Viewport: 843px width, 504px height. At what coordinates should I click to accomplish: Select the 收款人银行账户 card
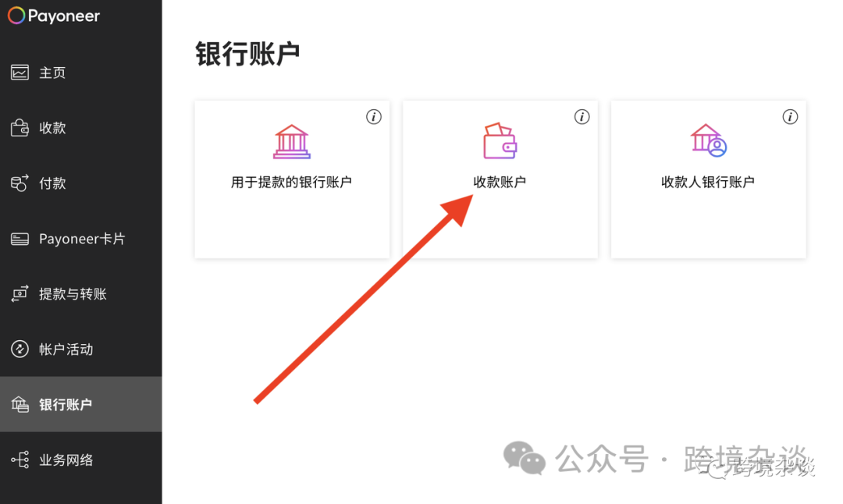708,179
